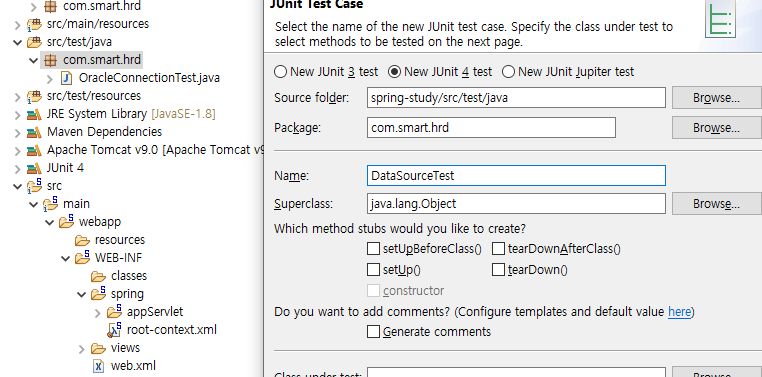
Task: Click the Name field containing DataSourceTest
Action: (x=516, y=175)
